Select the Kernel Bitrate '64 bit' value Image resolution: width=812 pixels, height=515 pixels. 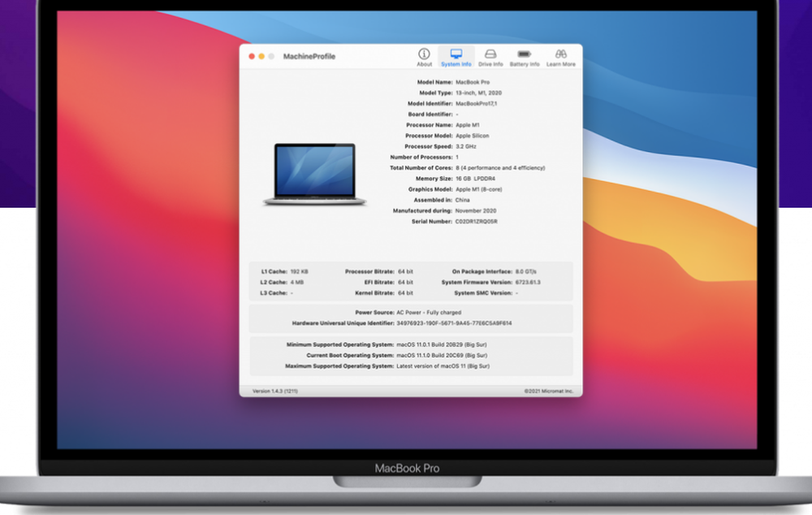(x=405, y=293)
